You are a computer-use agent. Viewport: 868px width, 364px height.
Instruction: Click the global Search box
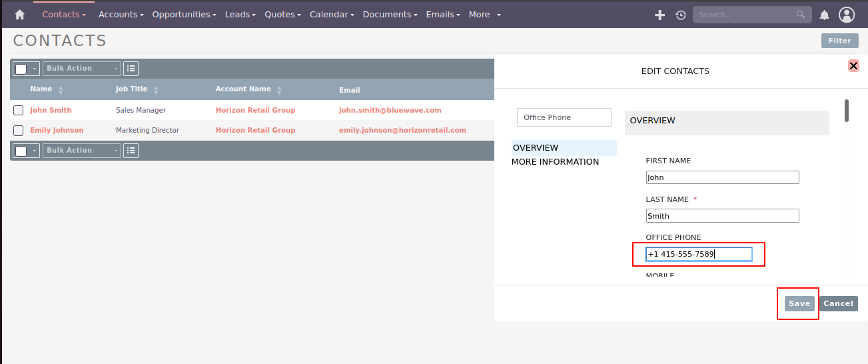click(x=744, y=15)
